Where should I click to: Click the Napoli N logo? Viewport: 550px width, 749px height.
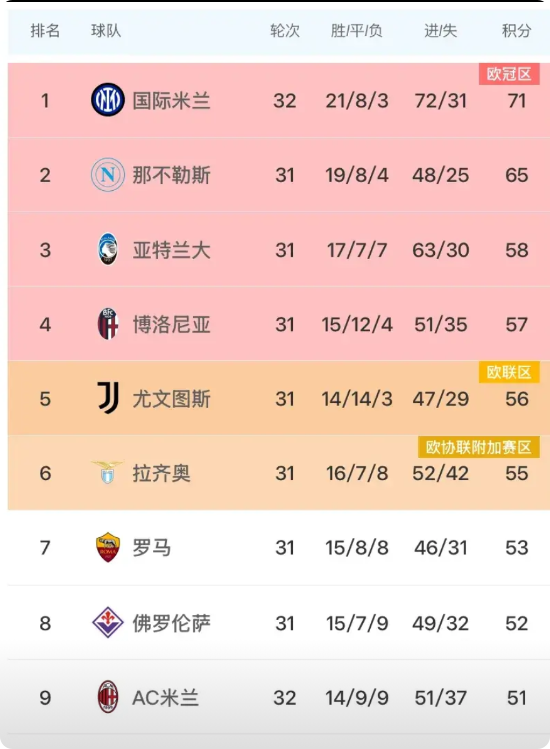108,175
